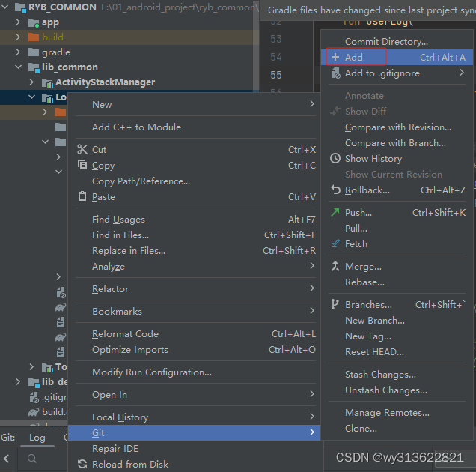Select New Tag... option
This screenshot has height=472, width=476.
click(397, 336)
